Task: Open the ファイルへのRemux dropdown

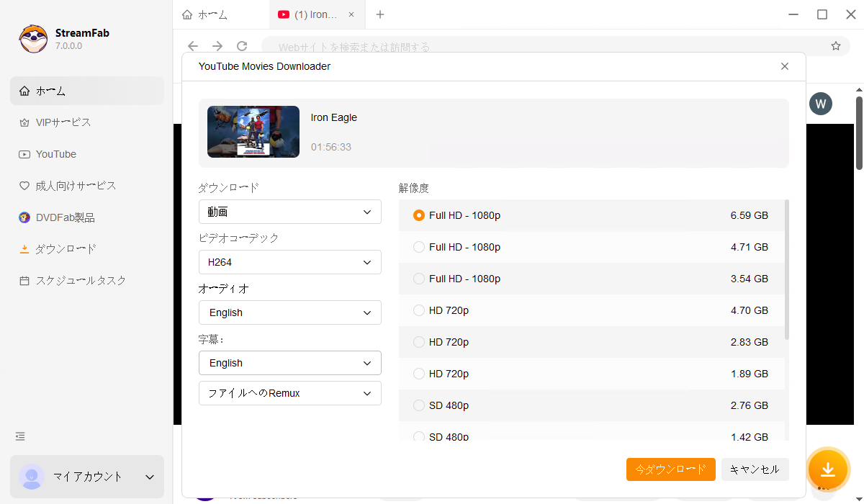Action: 289,393
